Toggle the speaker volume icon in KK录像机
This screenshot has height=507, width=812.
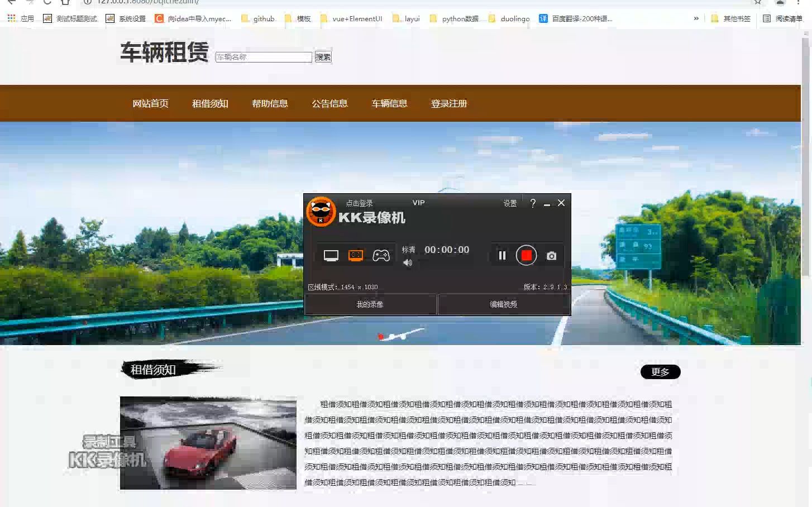click(408, 262)
